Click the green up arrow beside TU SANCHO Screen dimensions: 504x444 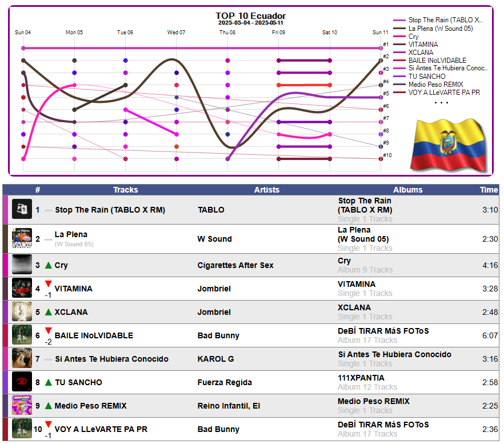coord(49,383)
